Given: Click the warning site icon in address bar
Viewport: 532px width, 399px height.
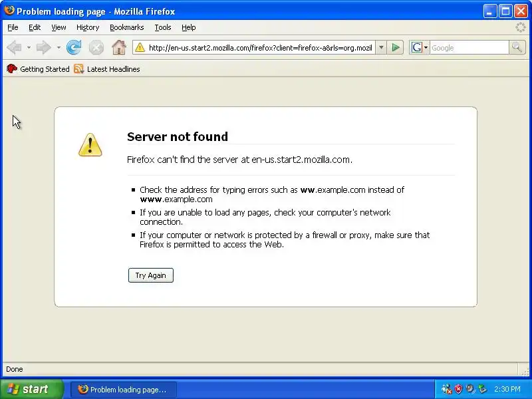Looking at the screenshot, I should pos(140,48).
